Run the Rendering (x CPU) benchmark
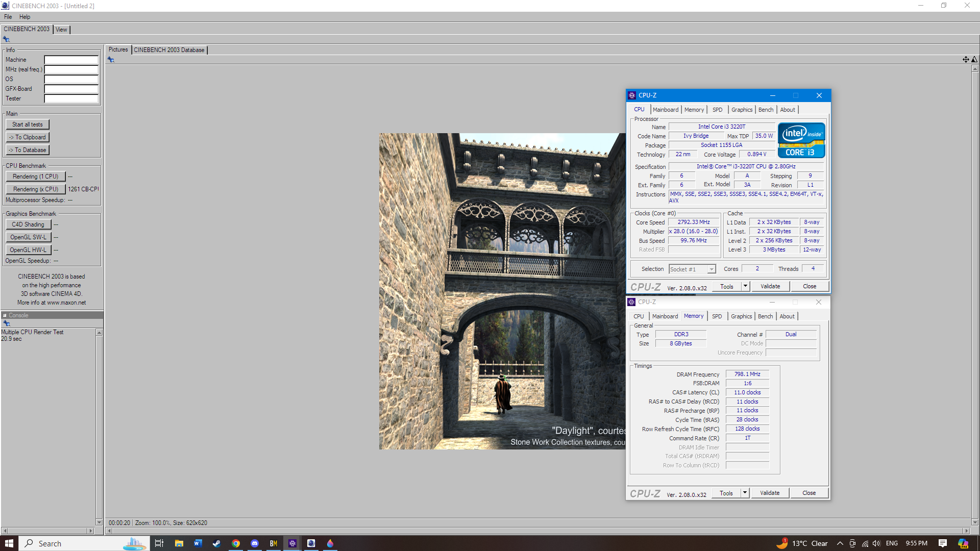 coord(36,189)
